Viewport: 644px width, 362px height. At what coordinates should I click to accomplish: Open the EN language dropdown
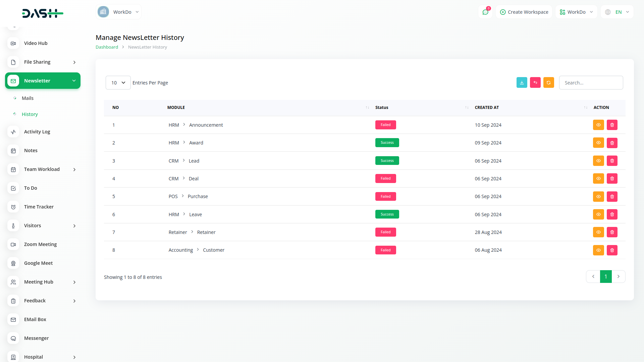click(617, 12)
